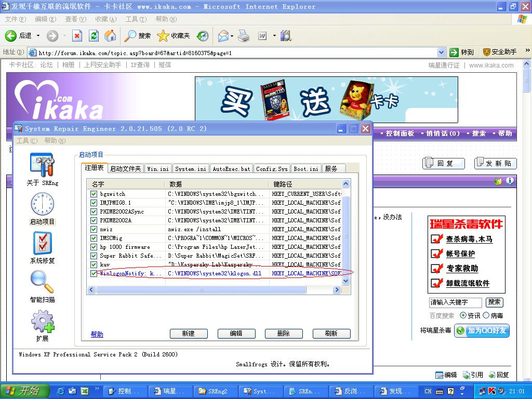This screenshot has width=532, height=399.
Task: Click the 加为QQ好友 button
Action: coord(482,330)
